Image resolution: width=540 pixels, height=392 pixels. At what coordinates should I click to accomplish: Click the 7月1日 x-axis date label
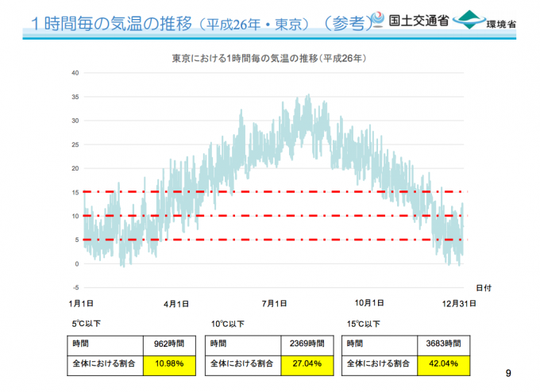pyautogui.click(x=274, y=303)
